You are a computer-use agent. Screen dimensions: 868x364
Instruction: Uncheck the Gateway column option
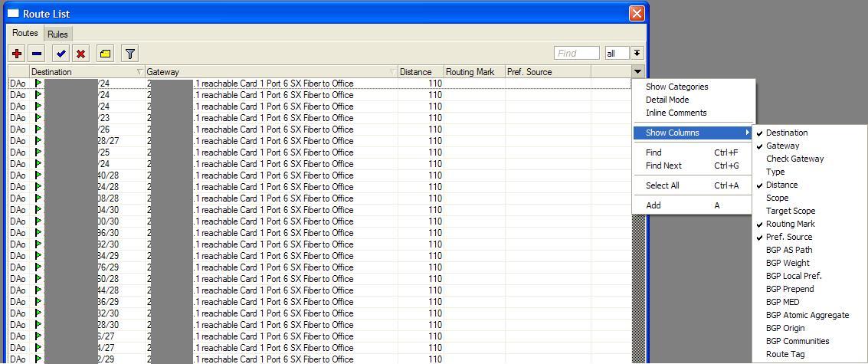(x=782, y=146)
